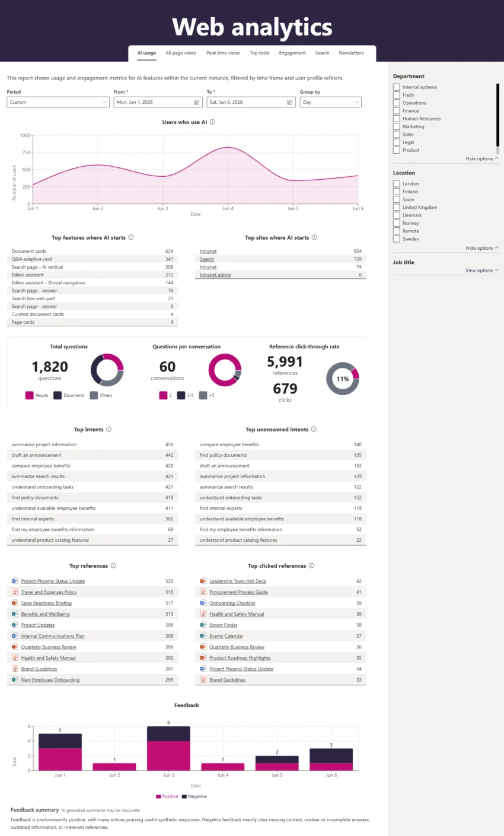Click the info icon beside Users who use AI
The height and width of the screenshot is (836, 504).
click(x=212, y=122)
